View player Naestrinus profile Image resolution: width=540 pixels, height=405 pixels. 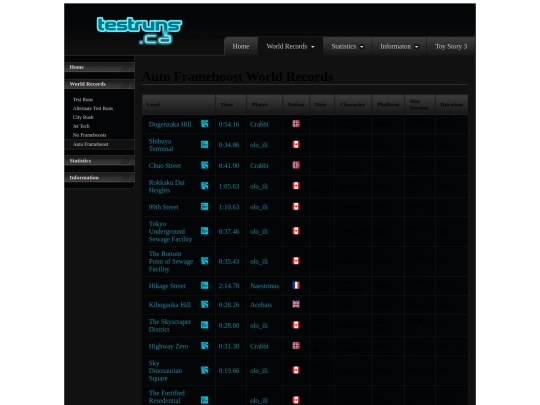[x=264, y=286]
